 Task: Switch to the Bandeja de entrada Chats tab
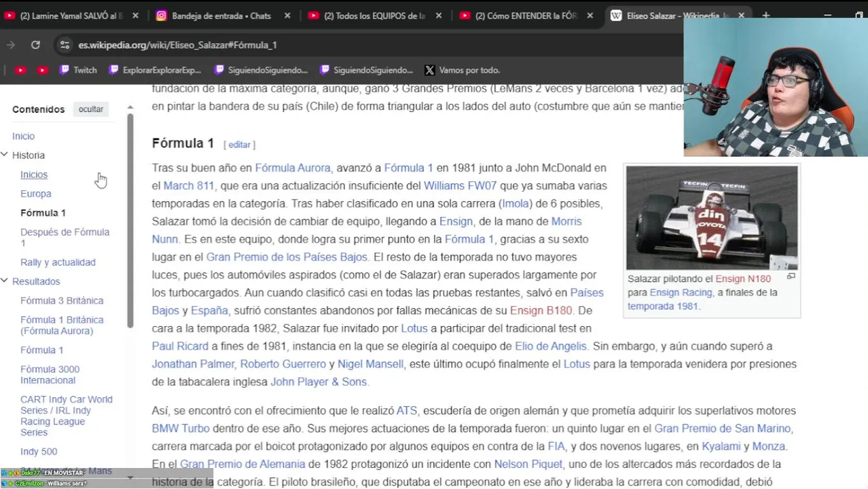(x=214, y=16)
